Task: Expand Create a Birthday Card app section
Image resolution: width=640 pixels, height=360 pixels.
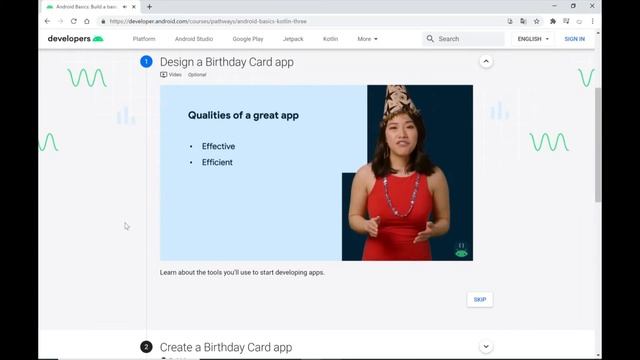Action: (486, 347)
